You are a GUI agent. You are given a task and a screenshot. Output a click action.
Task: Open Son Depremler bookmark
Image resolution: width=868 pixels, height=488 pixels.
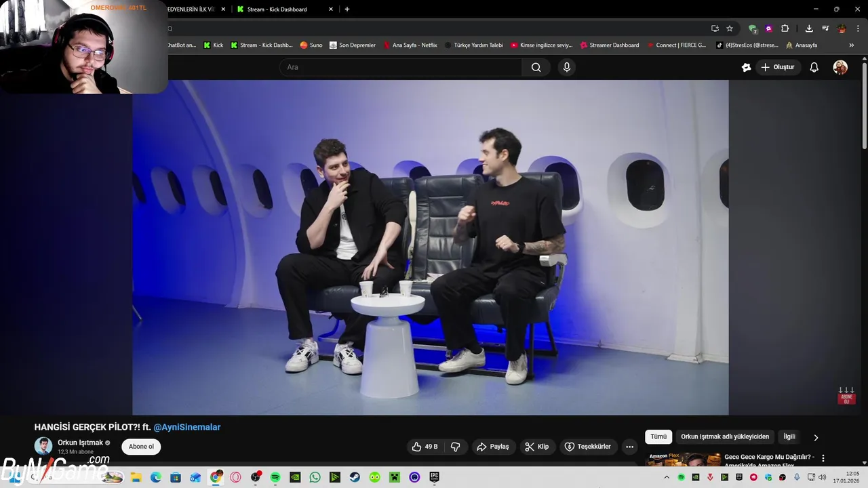353,45
